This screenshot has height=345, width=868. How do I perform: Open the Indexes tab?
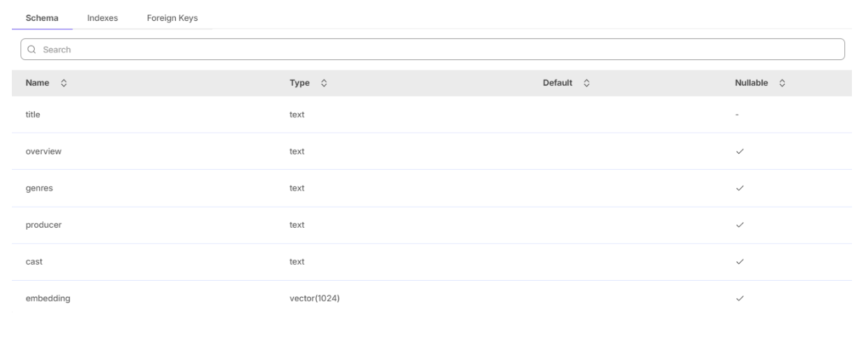[102, 18]
